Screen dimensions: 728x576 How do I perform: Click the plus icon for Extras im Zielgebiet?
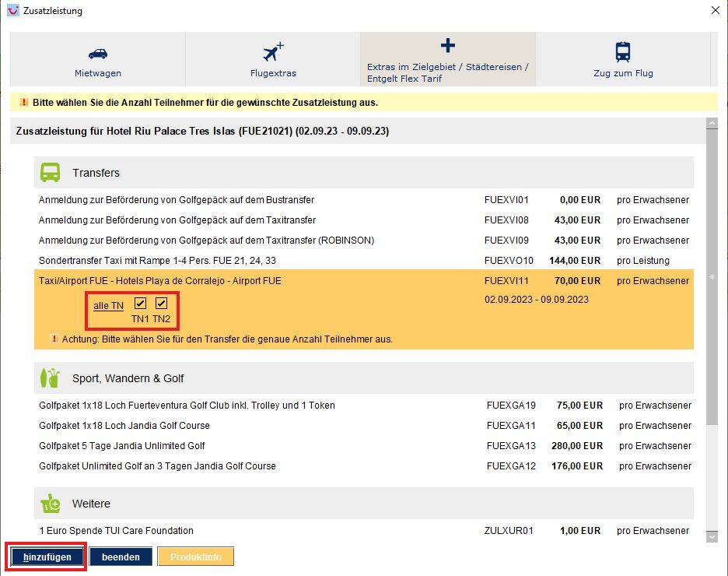[447, 46]
